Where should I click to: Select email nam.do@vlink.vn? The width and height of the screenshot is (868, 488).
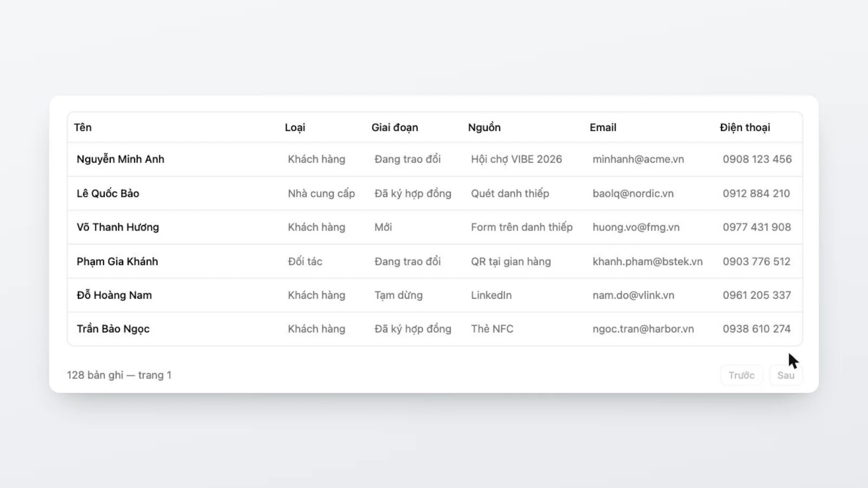633,295
